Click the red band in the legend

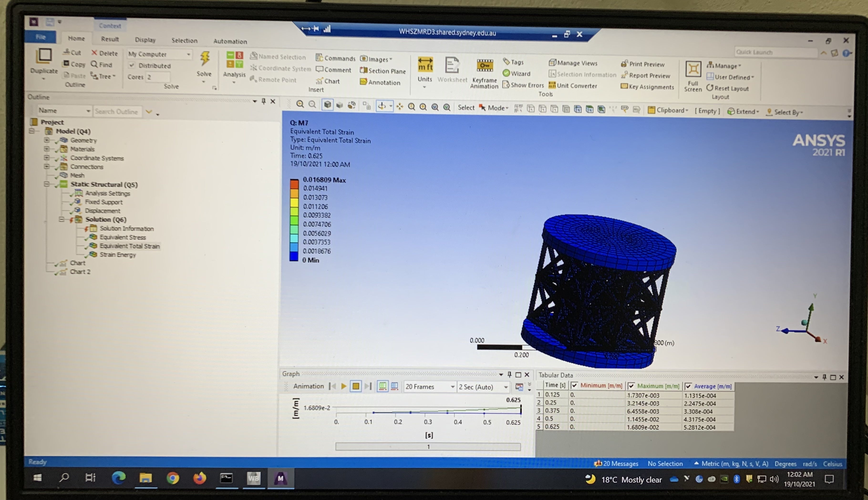tap(294, 184)
